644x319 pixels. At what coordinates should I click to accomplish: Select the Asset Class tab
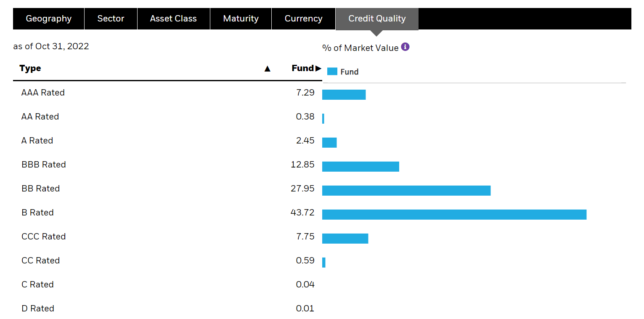173,19
